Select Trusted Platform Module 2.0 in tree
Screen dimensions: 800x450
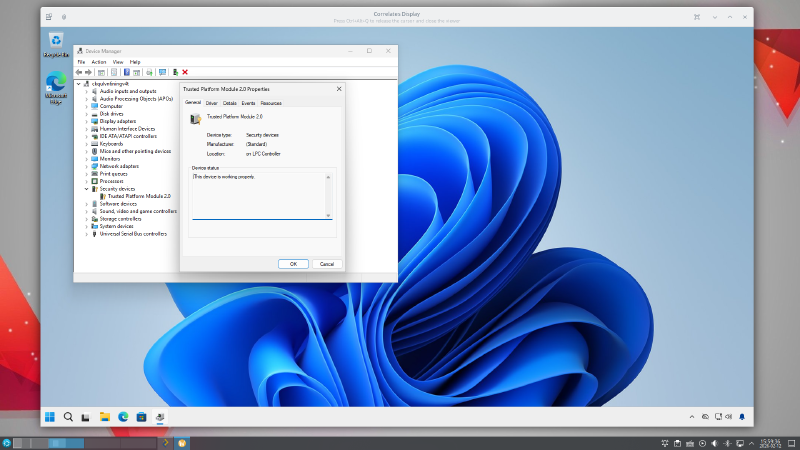coord(139,196)
